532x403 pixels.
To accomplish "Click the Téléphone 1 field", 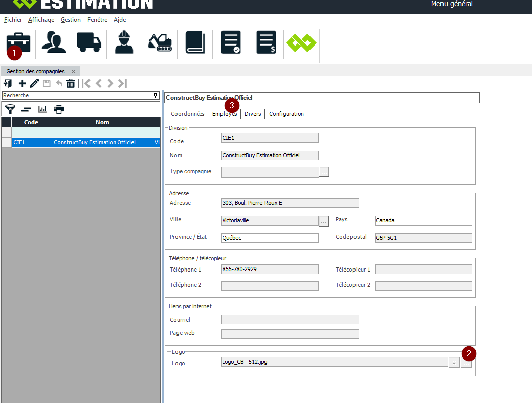I will click(x=270, y=270).
